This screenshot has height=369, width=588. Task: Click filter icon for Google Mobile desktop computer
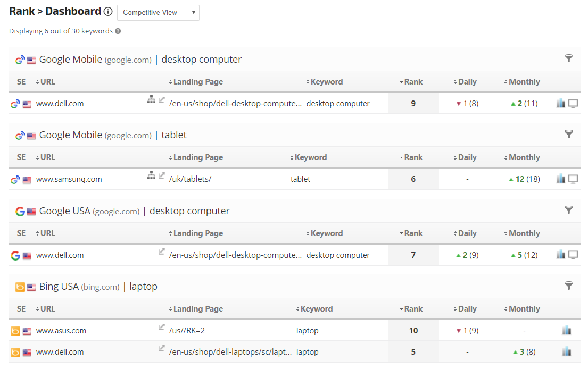[568, 58]
